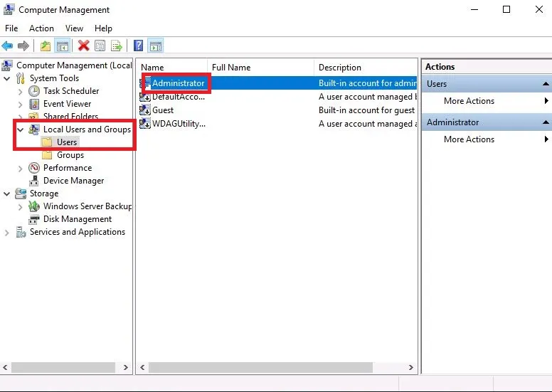
Task: Select the Groups folder in the tree
Action: 70,155
